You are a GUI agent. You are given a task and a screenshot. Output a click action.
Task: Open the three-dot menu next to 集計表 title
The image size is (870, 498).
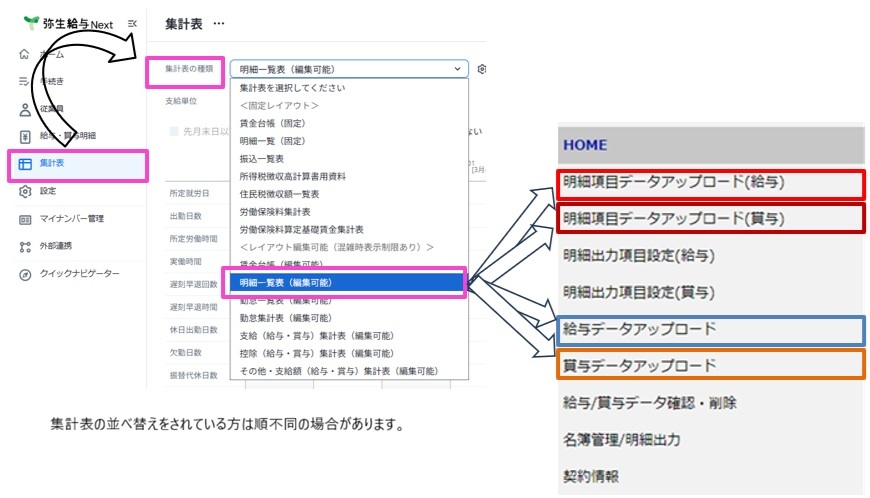[x=219, y=23]
